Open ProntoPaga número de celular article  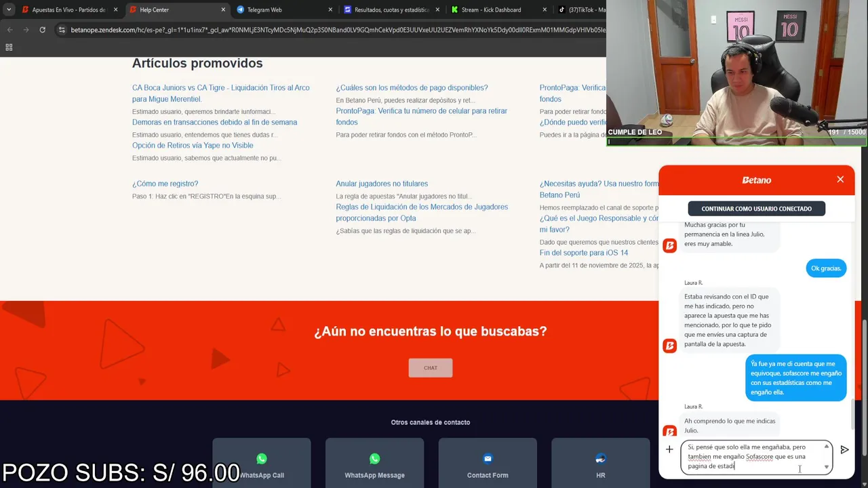[421, 117]
